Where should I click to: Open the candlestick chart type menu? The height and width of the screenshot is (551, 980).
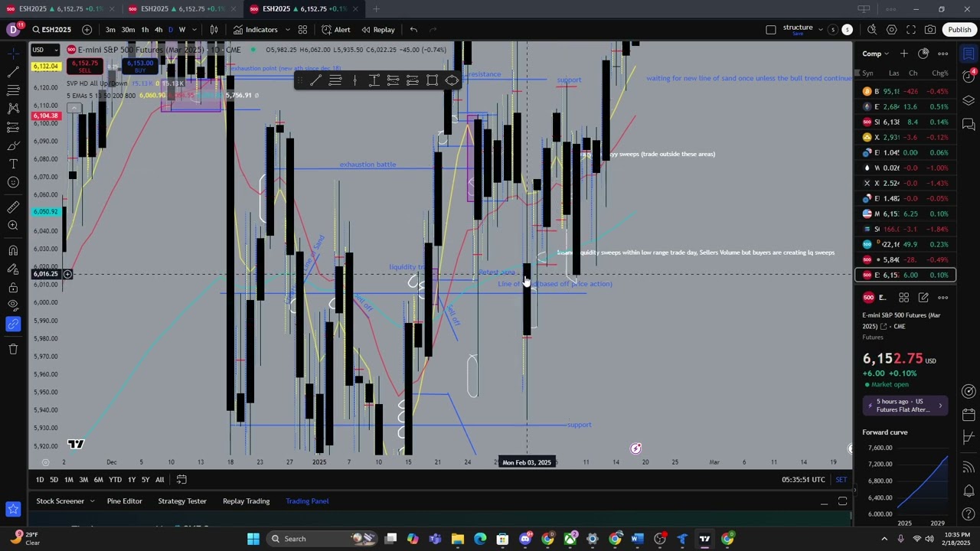pos(214,30)
